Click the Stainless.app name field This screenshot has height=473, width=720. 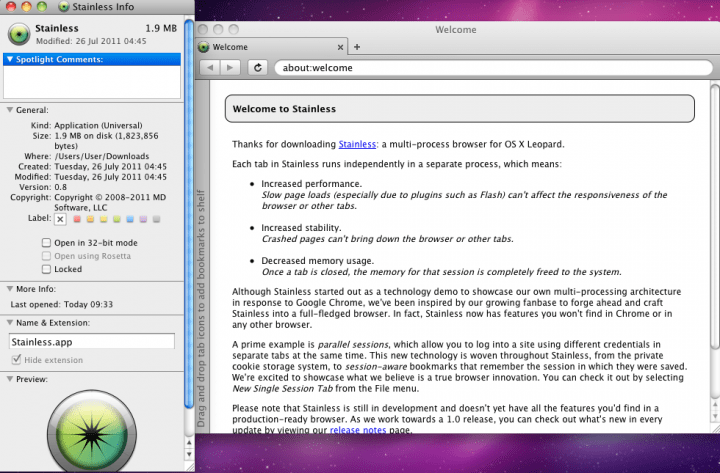click(x=91, y=342)
